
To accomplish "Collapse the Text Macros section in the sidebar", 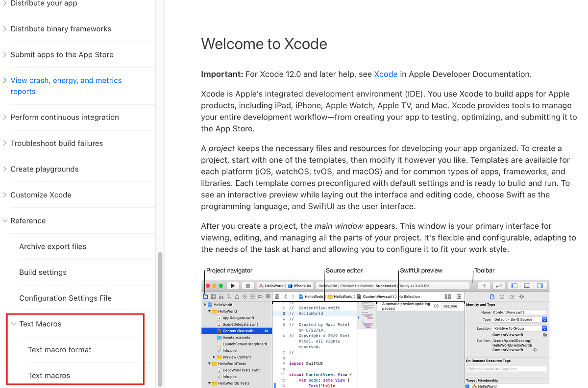I will coord(13,324).
